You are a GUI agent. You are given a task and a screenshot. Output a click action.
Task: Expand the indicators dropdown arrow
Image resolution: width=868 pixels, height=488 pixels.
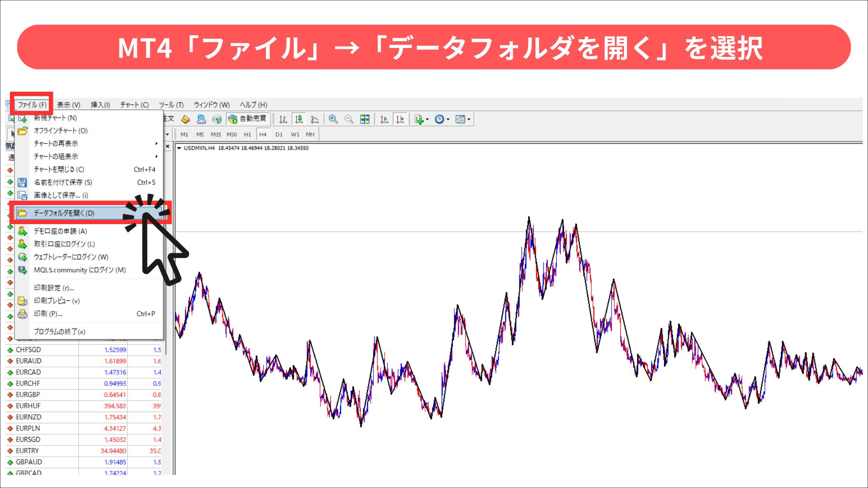[427, 120]
